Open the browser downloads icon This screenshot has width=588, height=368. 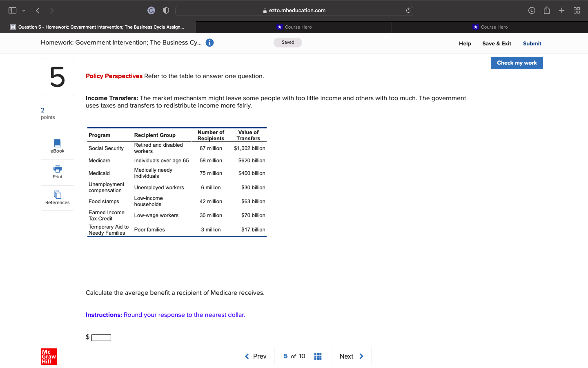click(532, 10)
